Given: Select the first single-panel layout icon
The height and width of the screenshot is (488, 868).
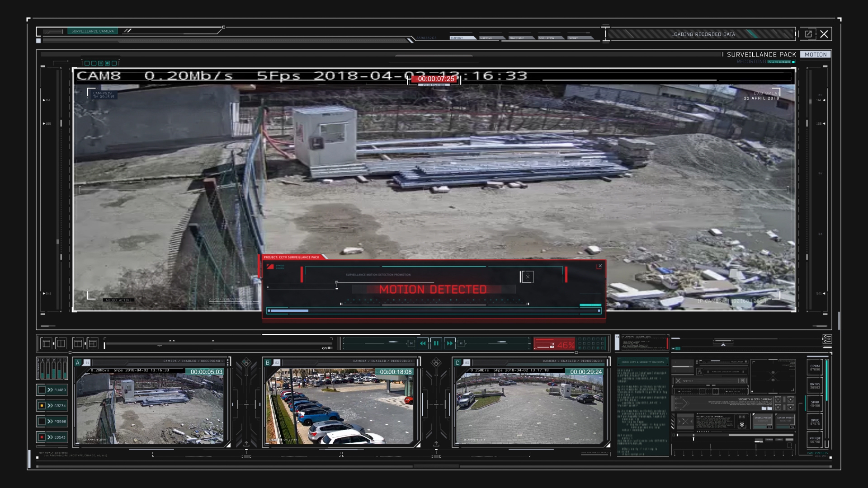Looking at the screenshot, I should [46, 343].
